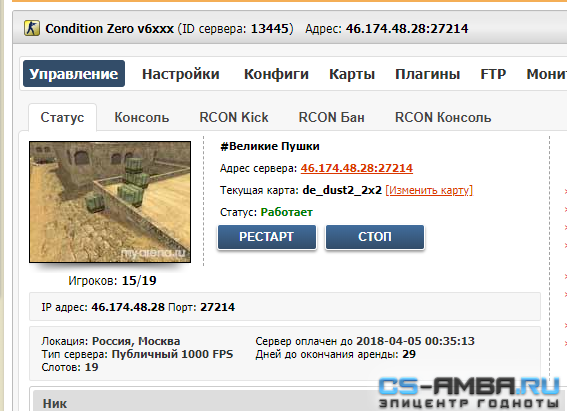Click the Condition Zero game icon
The width and height of the screenshot is (567, 411).
[32, 28]
